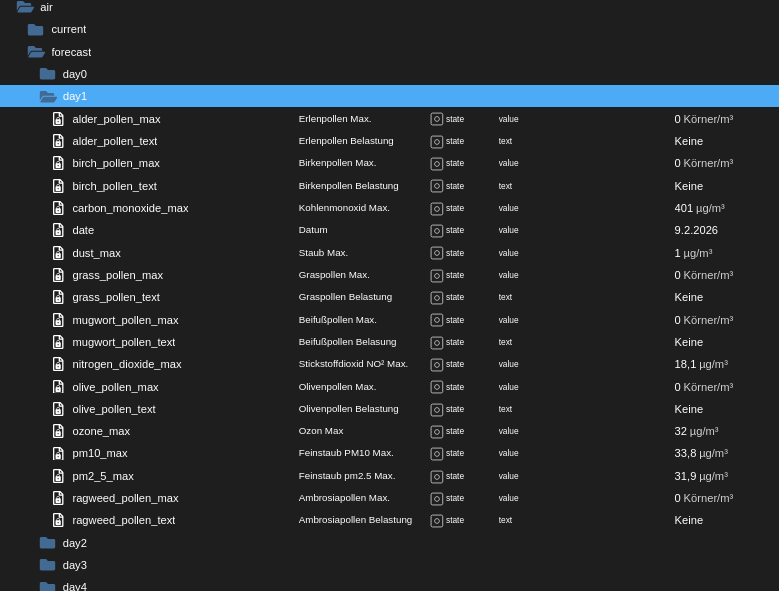Click state type icon for olive_pollen_max
The image size is (779, 591).
(437, 387)
